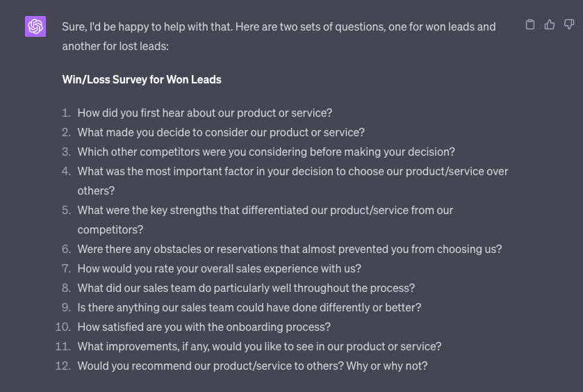The image size is (583, 392).
Task: Click the onboarding process satisfaction question
Action: (204, 327)
